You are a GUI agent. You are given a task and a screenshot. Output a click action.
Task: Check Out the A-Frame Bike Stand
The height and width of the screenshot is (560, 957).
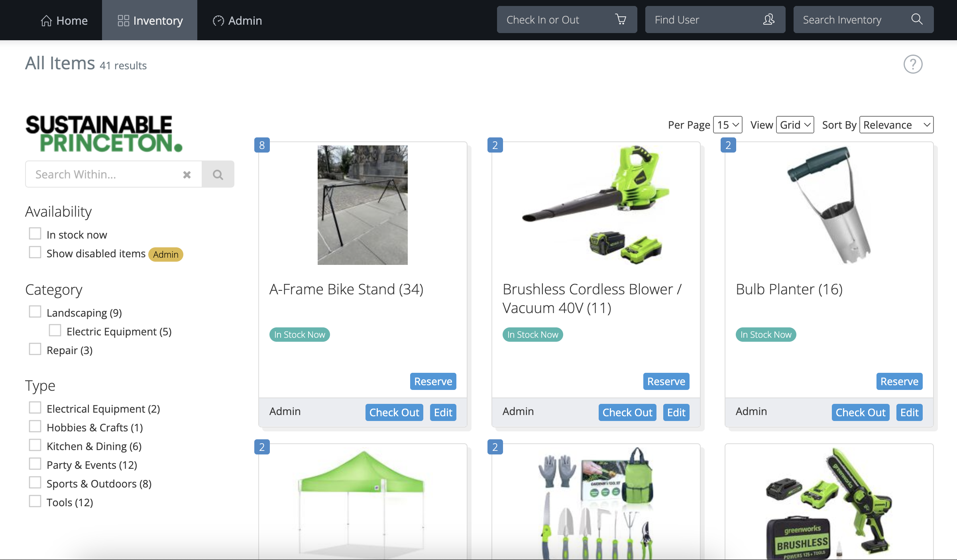click(x=394, y=413)
